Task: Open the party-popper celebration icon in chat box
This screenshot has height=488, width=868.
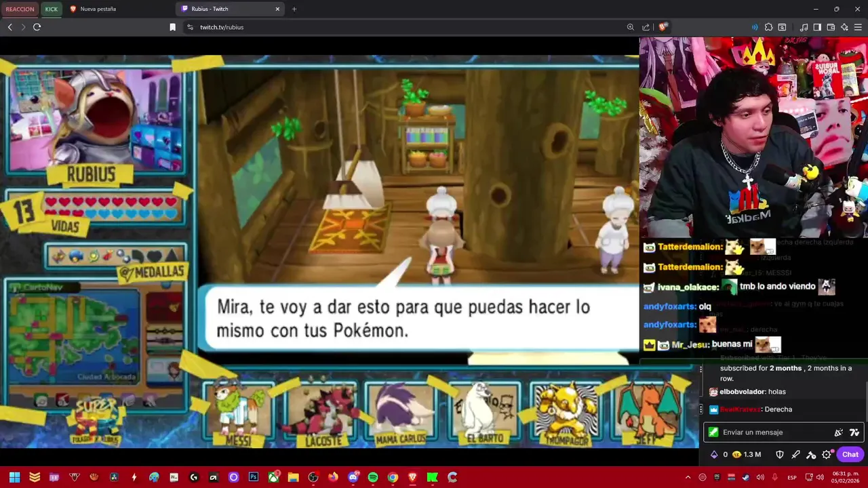Action: 839,432
